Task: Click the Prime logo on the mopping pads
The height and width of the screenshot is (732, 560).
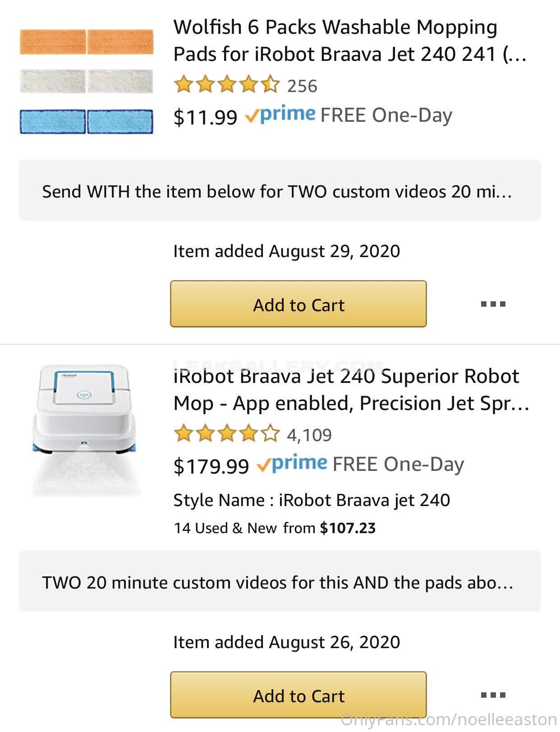Action: pos(280,115)
